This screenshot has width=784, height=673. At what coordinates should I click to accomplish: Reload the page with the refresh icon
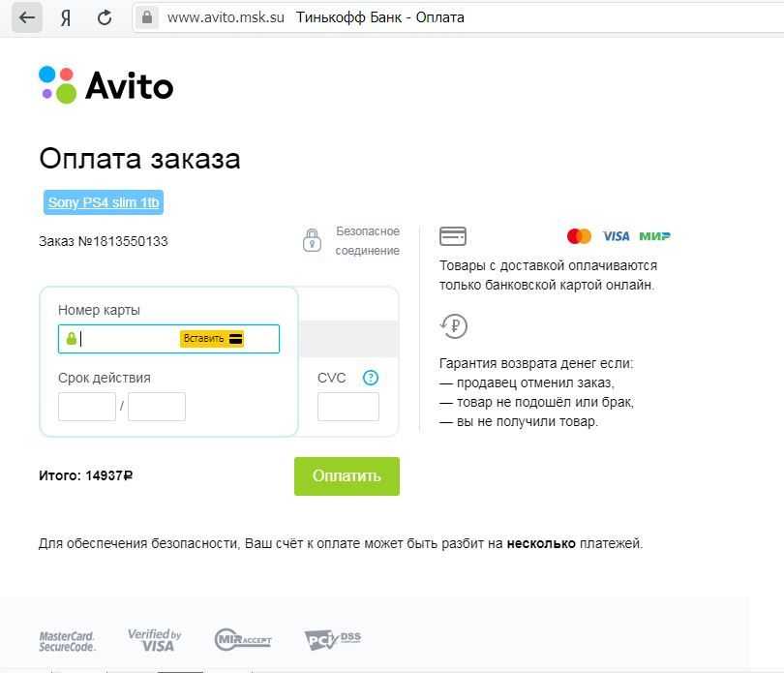104,18
